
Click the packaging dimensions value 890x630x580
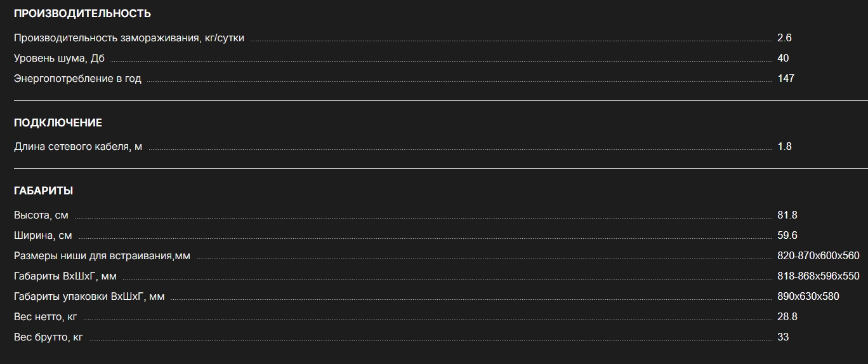[808, 297]
